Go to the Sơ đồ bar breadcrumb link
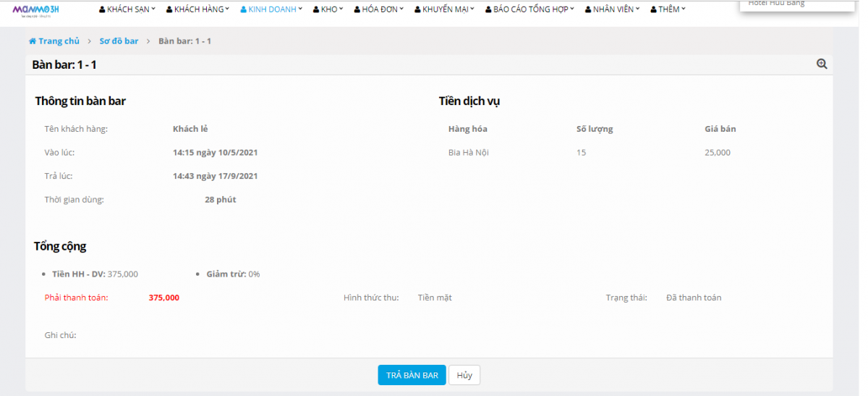This screenshot has height=396, width=868. point(119,41)
